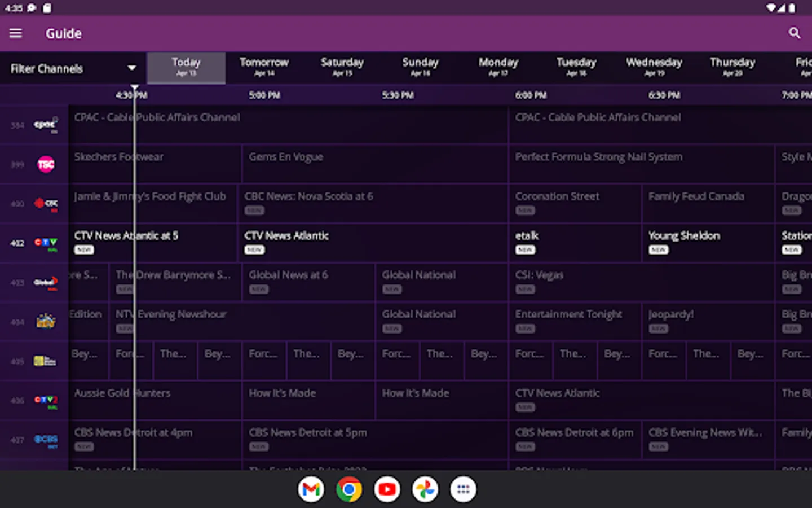Open Skechers Footwear program

point(156,164)
